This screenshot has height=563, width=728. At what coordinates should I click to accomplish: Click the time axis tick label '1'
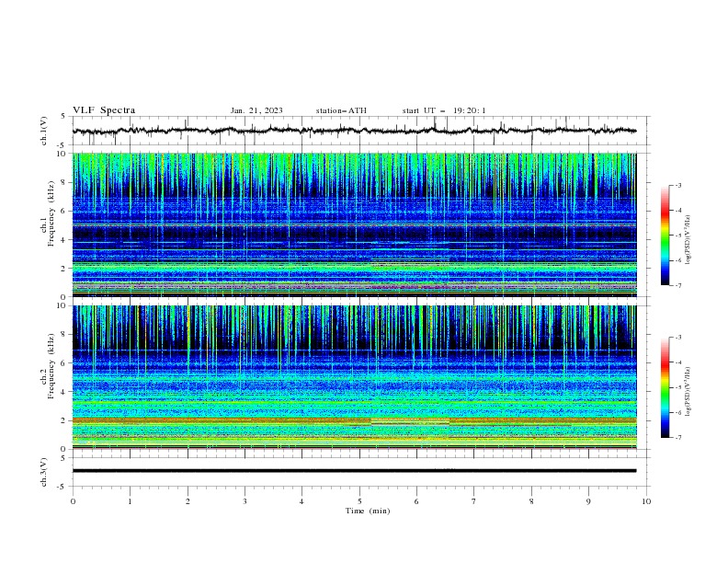click(130, 501)
